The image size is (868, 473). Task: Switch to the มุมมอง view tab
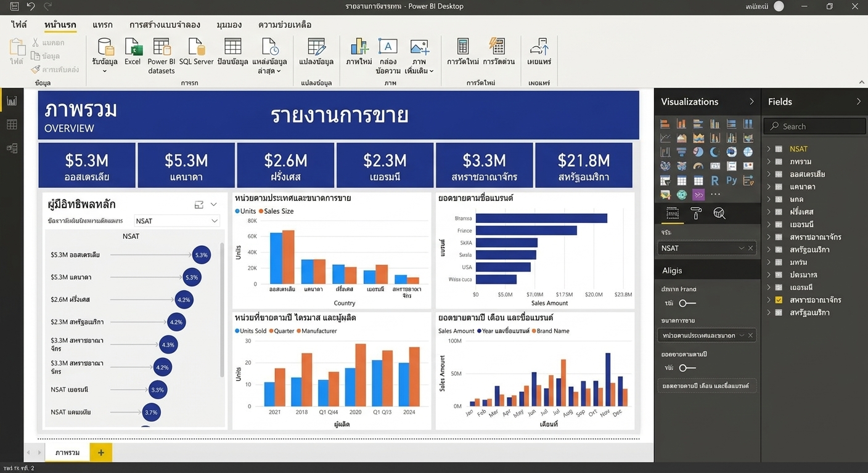pos(229,25)
